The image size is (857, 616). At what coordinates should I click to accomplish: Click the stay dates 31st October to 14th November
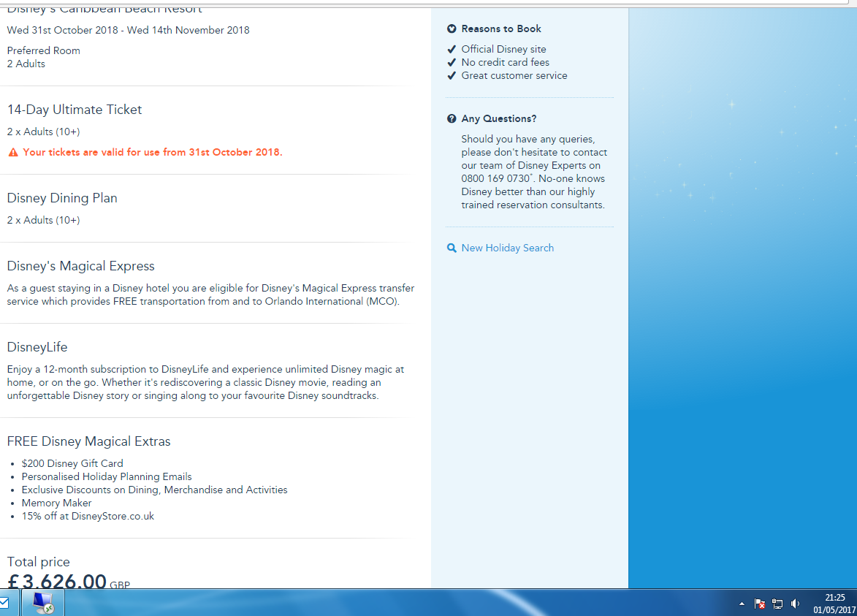click(128, 30)
